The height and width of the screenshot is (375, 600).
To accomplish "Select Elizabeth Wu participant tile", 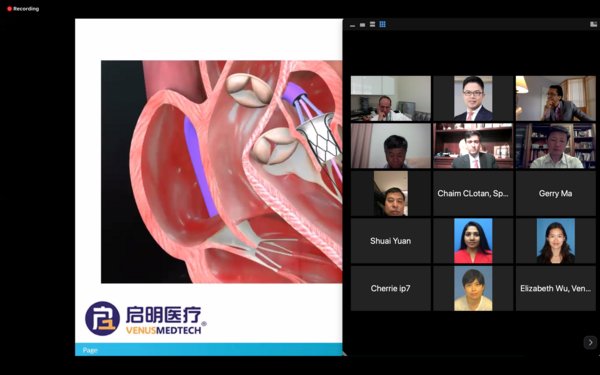I will (556, 288).
